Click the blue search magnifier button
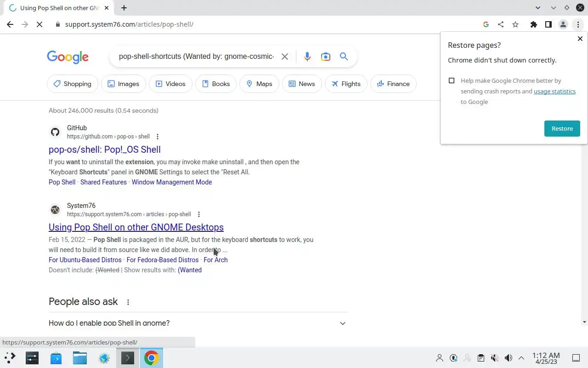The width and height of the screenshot is (588, 368). 344,57
